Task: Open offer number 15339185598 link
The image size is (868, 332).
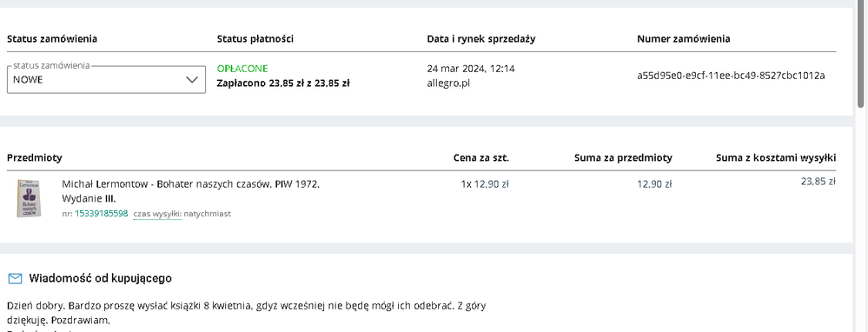Action: pyautogui.click(x=102, y=214)
